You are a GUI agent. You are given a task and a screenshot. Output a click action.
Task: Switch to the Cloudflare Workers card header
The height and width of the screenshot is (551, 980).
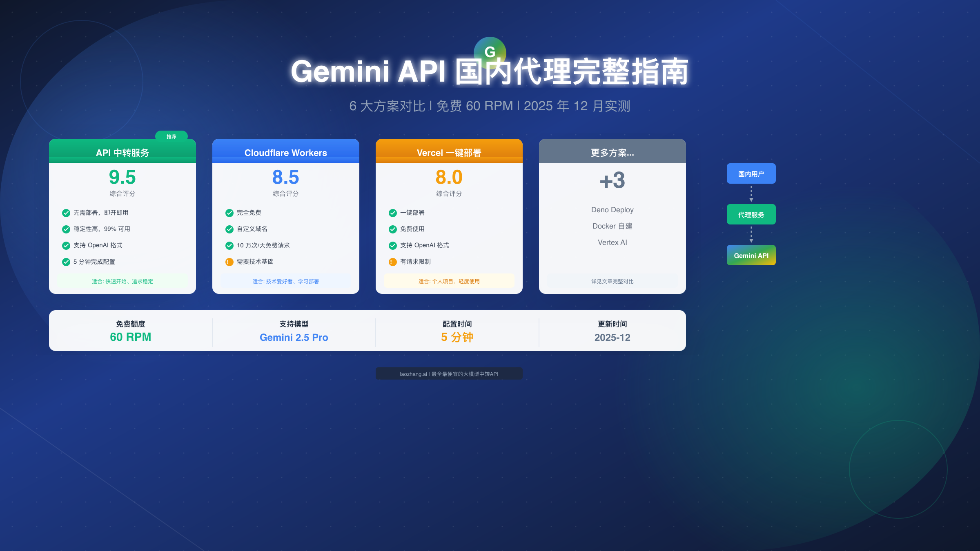pos(285,152)
